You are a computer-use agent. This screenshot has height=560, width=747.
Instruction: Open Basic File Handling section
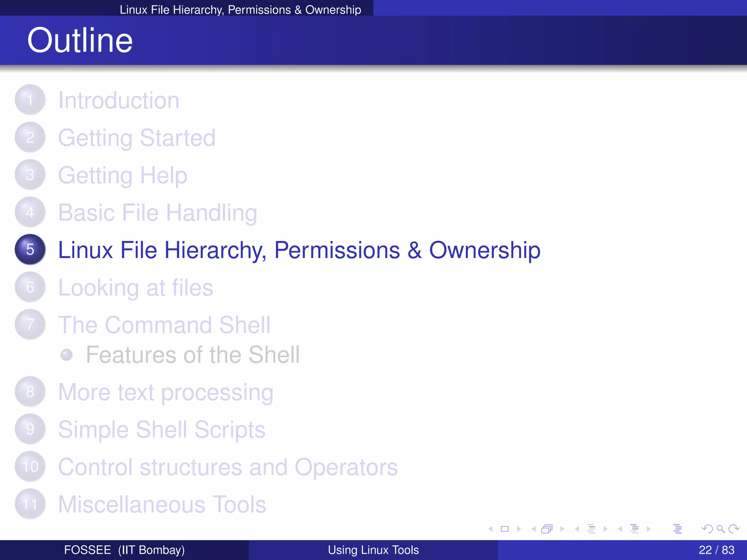click(x=158, y=213)
